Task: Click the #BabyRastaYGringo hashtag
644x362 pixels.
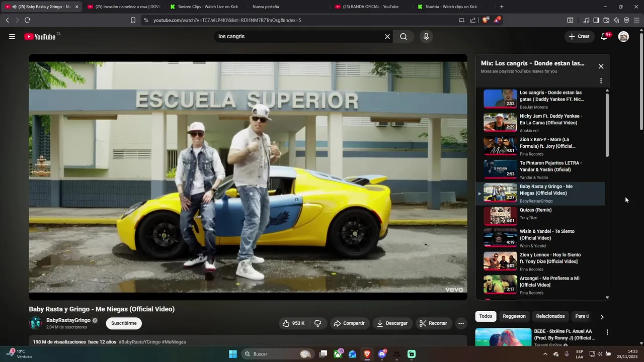Action: point(139,342)
